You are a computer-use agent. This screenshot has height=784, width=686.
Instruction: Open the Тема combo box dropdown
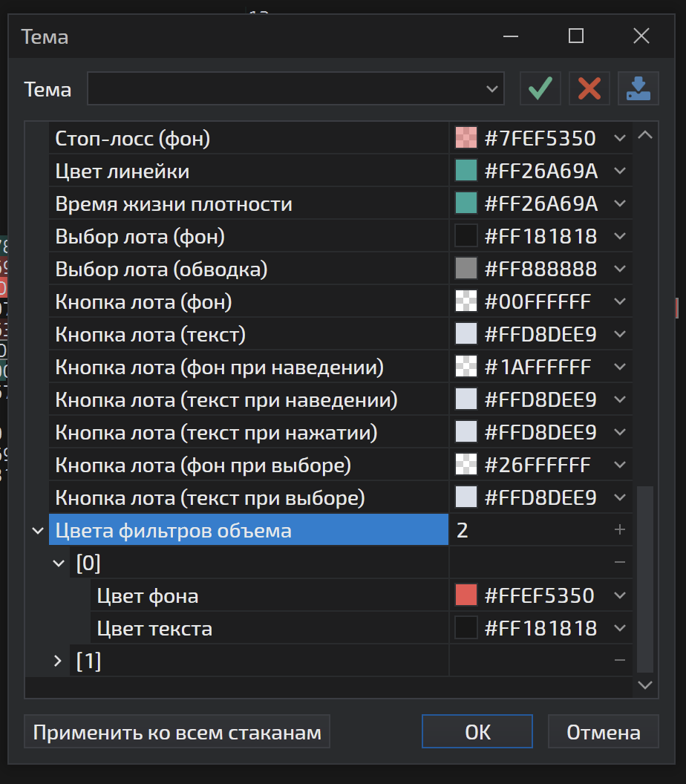(491, 89)
